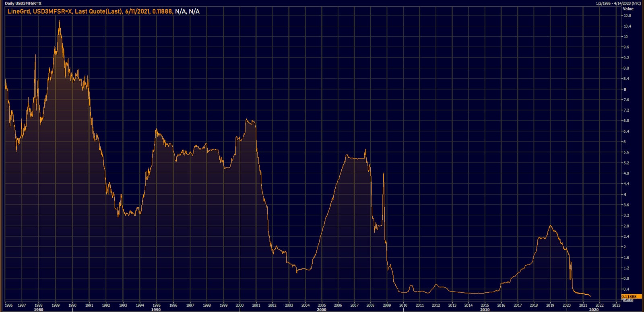Click the 'LineGrd' word in the legend

(19, 11)
